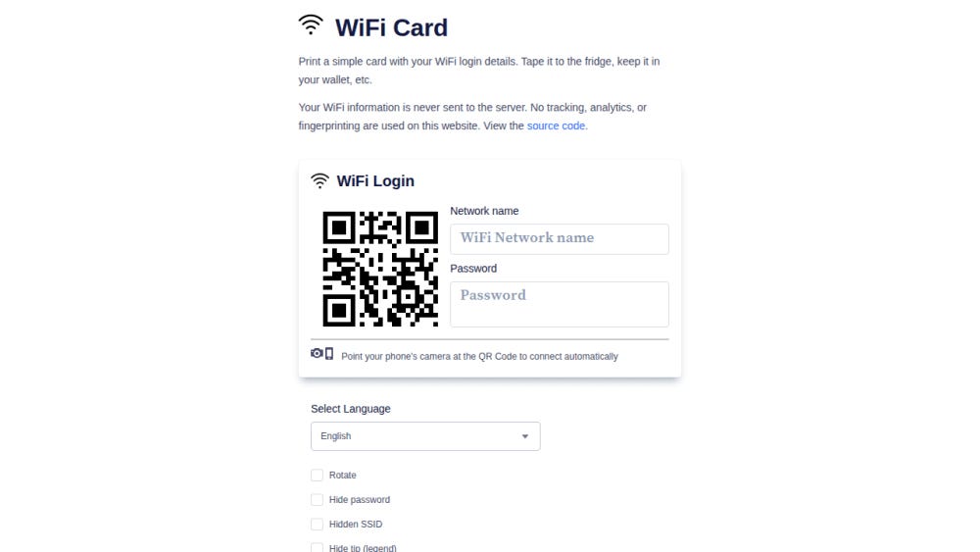This screenshot has height=552, width=980.
Task: Click the QR code image
Action: click(x=380, y=269)
